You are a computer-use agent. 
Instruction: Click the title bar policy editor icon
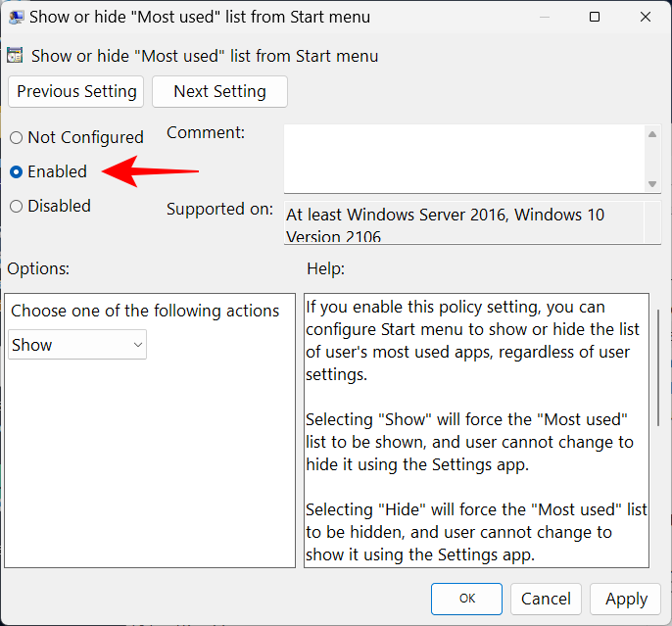17,17
